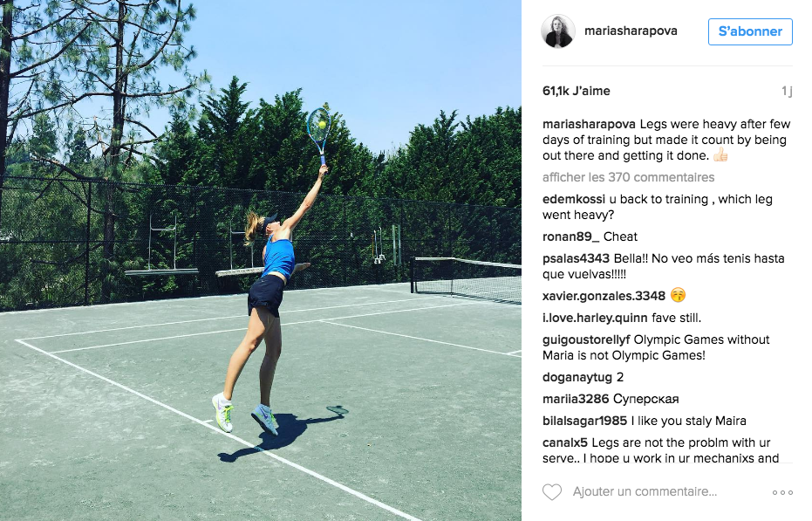Open the profile avatar picture
The image size is (812, 521).
tap(557, 31)
